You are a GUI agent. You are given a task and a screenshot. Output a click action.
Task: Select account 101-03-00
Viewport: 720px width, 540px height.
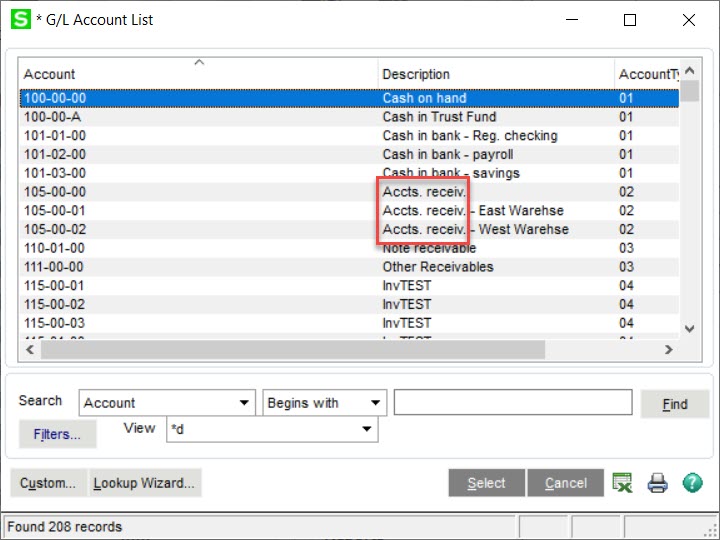pos(349,173)
